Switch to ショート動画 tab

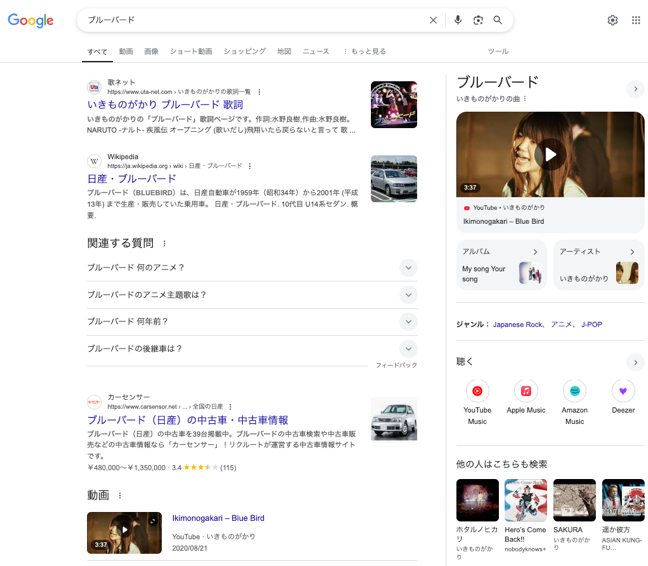191,51
